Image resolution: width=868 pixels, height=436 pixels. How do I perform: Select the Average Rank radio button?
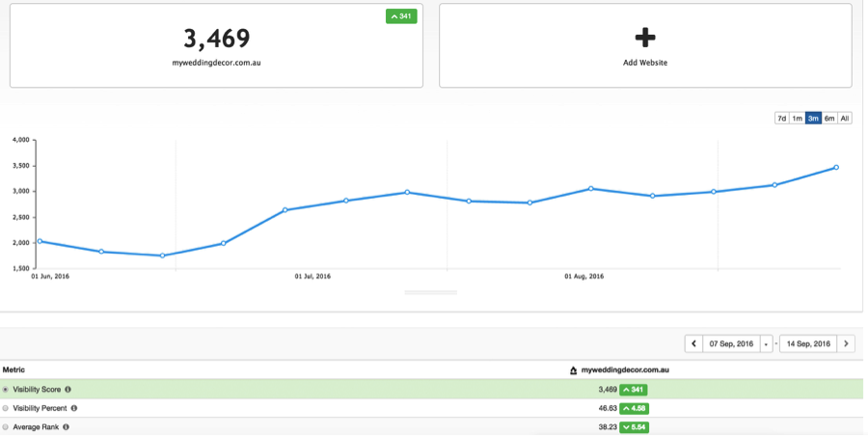click(6, 427)
